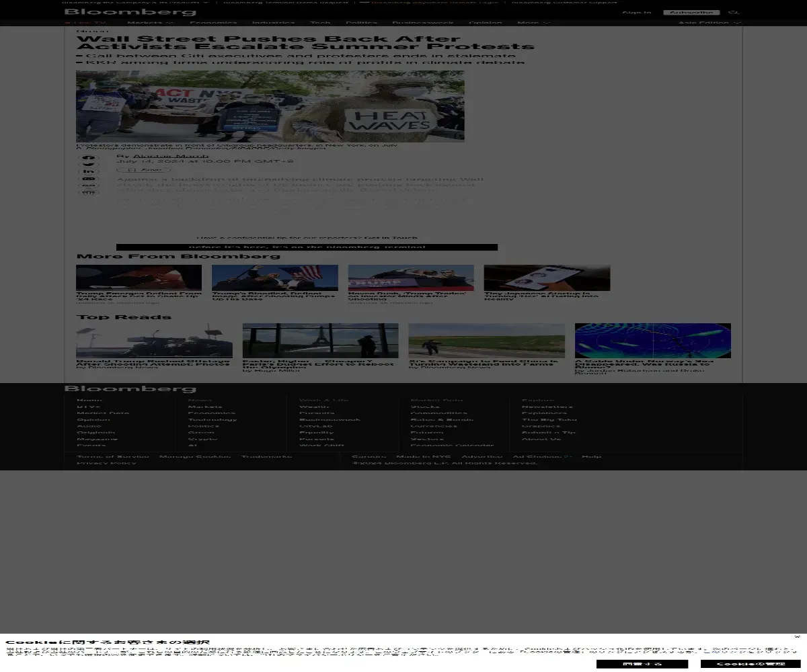Open the Industries section in the navigation bar

[274, 23]
